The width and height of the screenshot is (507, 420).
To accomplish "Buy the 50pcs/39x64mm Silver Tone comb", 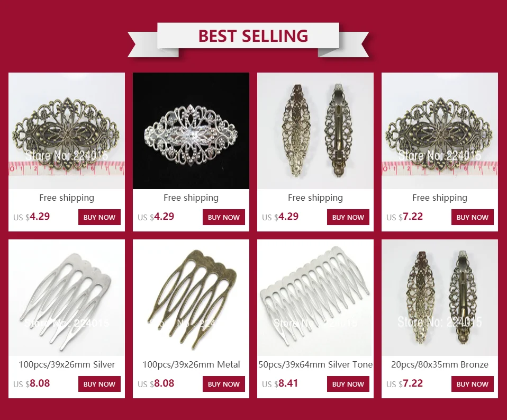I will click(x=348, y=384).
